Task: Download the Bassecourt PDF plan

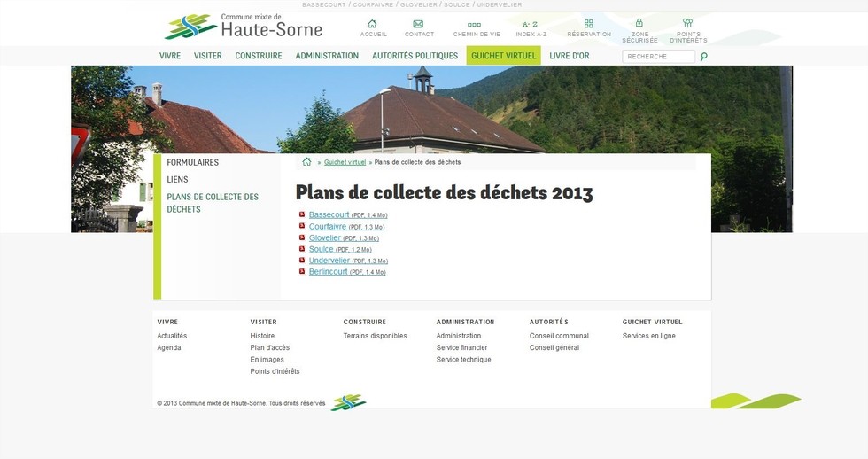Action: pyautogui.click(x=329, y=215)
